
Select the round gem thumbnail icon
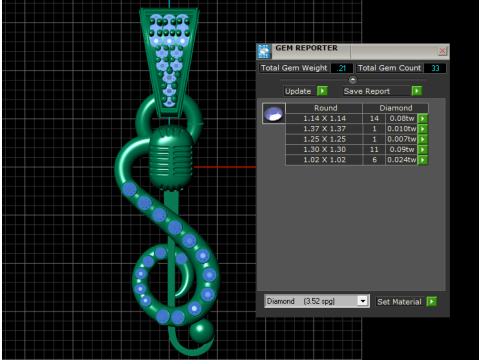274,113
